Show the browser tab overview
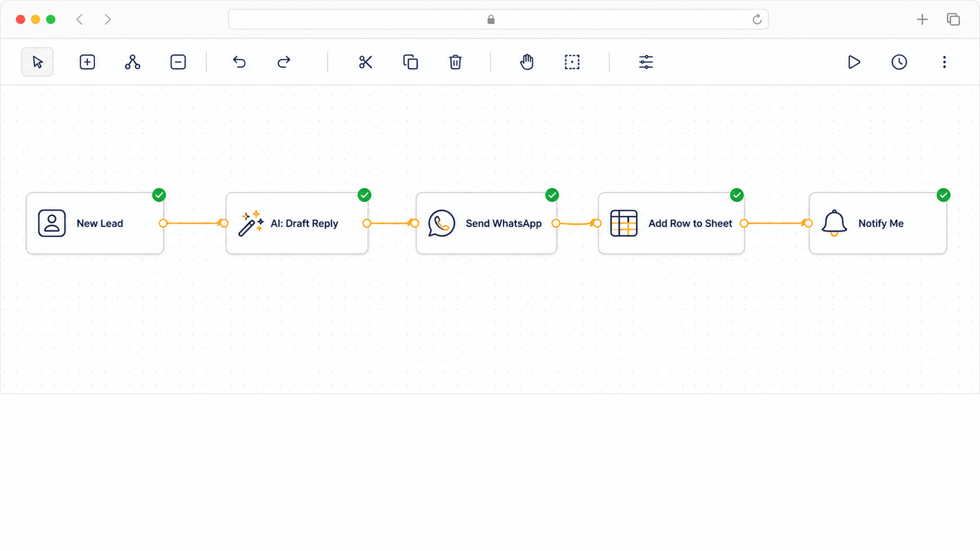The width and height of the screenshot is (980, 551). point(953,20)
